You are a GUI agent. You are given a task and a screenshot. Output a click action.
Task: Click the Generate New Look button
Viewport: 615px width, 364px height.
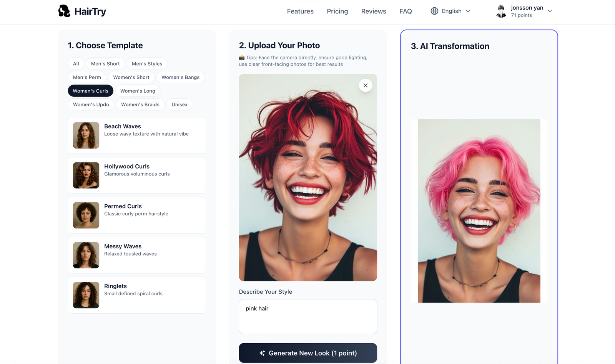[x=308, y=353]
